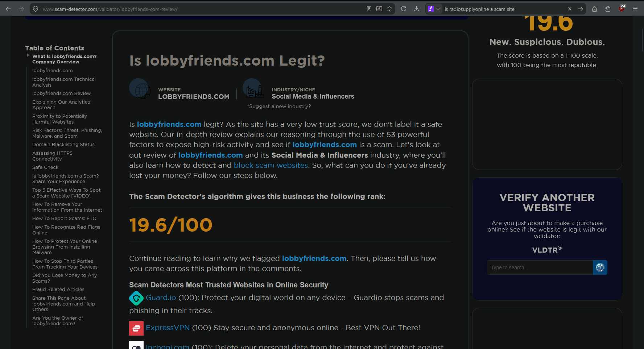The image size is (644, 349).
Task: Jump to 'Domain Blacklisting Status'
Action: tap(63, 144)
